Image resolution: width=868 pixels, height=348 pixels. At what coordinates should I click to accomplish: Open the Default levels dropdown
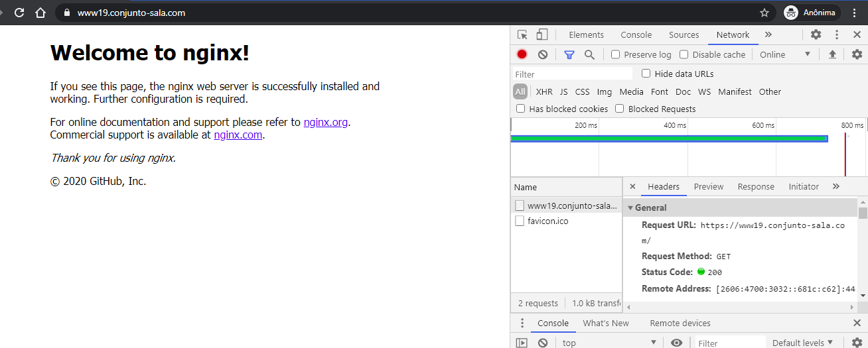[x=803, y=343]
